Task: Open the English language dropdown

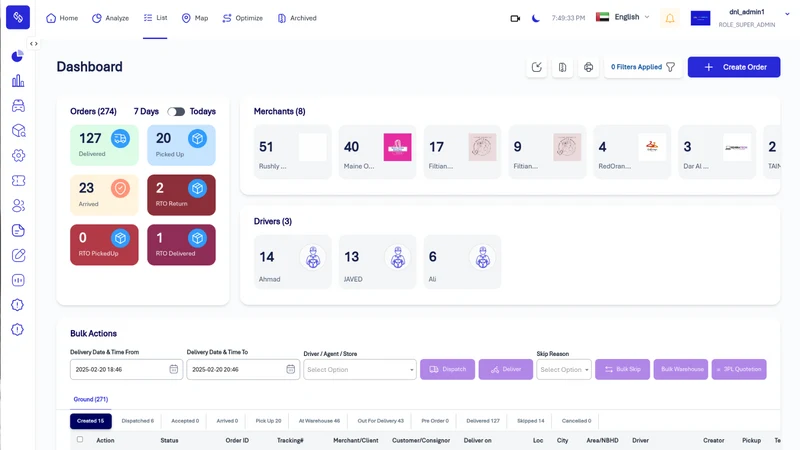Action: [623, 17]
